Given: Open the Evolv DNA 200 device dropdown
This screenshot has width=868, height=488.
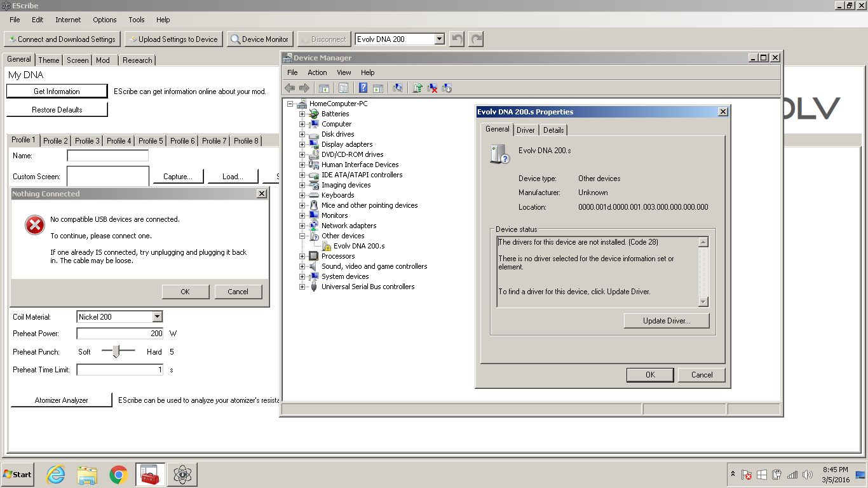Looking at the screenshot, I should point(439,39).
